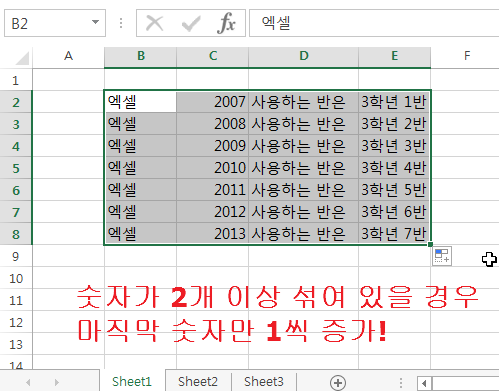
Task: Click cell C3 with value 2008
Action: [x=213, y=124]
